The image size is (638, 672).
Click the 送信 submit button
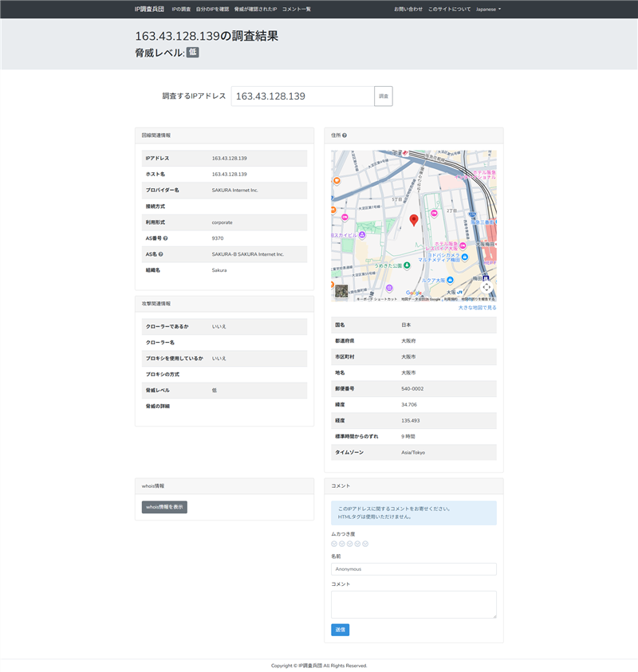340,630
